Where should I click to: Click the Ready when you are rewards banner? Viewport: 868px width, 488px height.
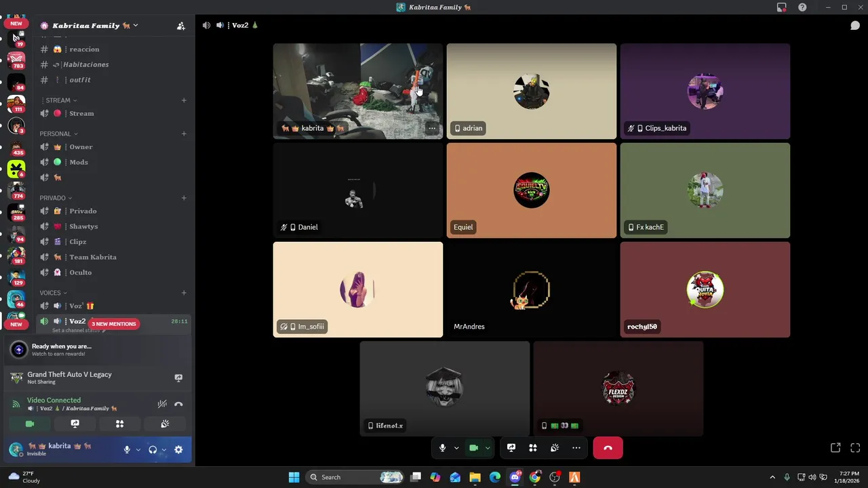[98, 350]
